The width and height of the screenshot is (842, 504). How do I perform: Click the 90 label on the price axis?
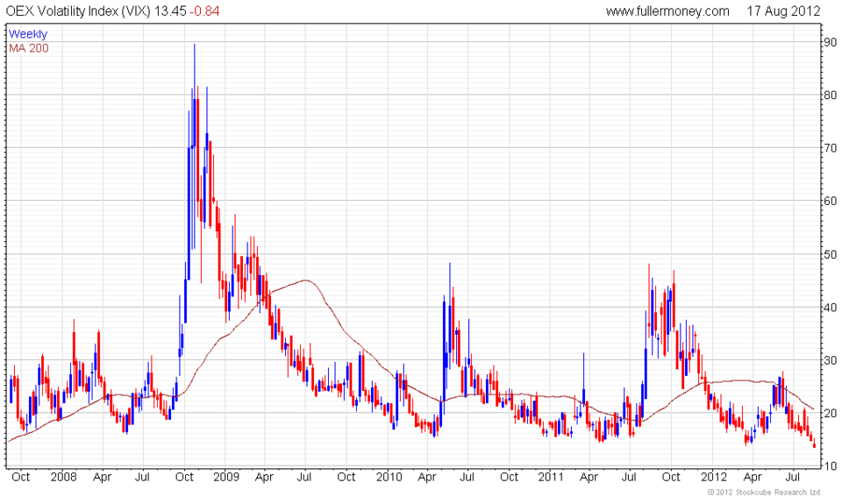point(831,42)
